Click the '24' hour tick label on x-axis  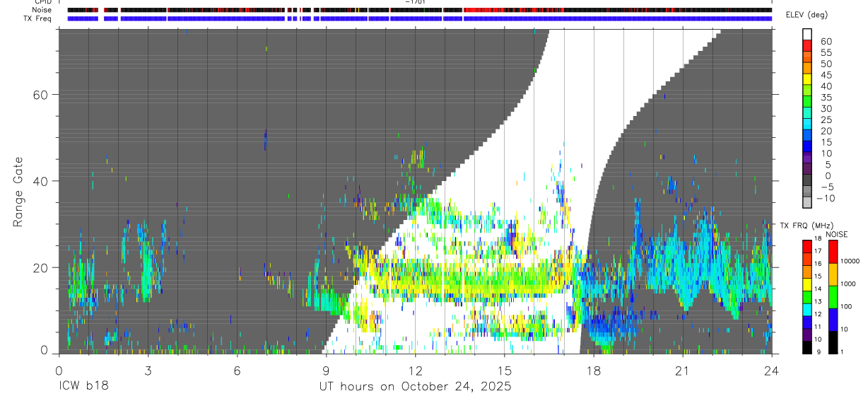point(771,371)
